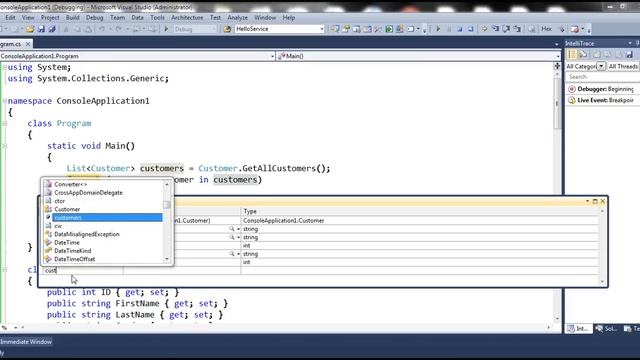Image resolution: width=640 pixels, height=360 pixels.
Task: Open the Debug menu
Action: pos(95,18)
